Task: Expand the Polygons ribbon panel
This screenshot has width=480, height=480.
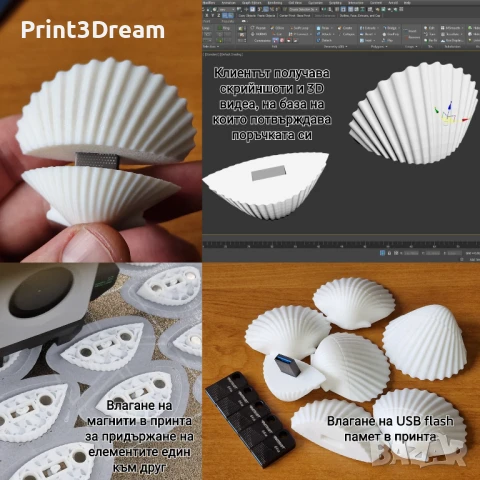Action: point(379,46)
